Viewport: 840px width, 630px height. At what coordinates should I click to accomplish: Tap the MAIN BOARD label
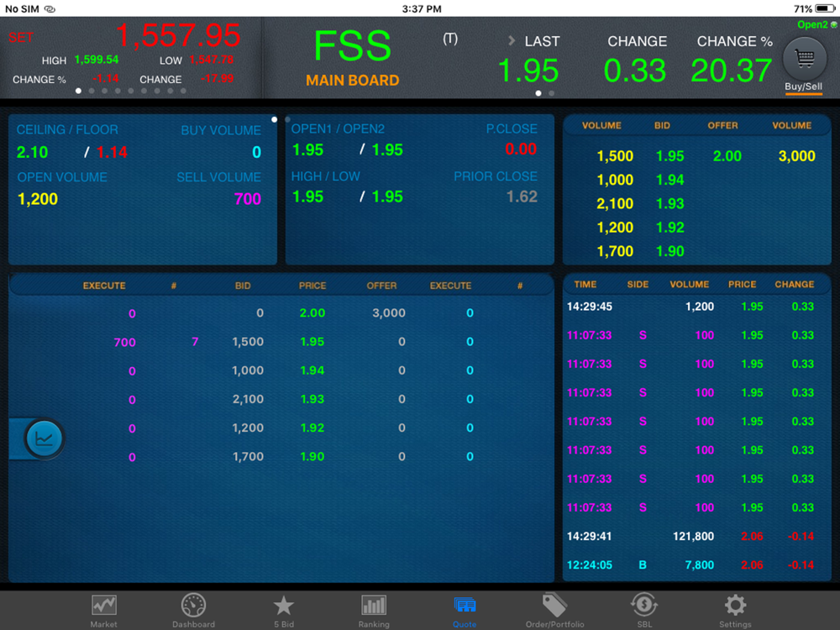tap(353, 81)
